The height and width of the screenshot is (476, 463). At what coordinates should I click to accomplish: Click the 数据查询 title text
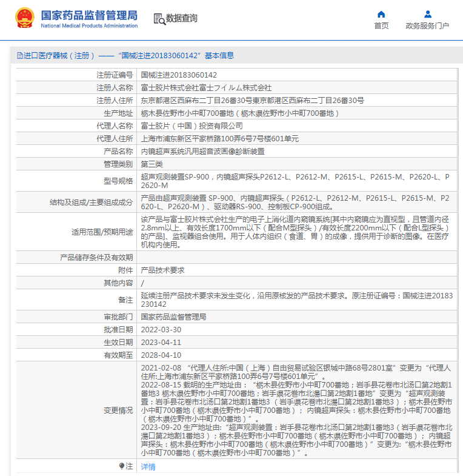click(x=181, y=18)
